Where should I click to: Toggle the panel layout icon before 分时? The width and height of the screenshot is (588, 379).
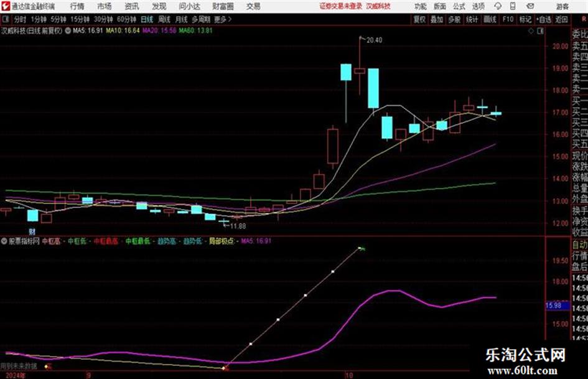(x=5, y=19)
